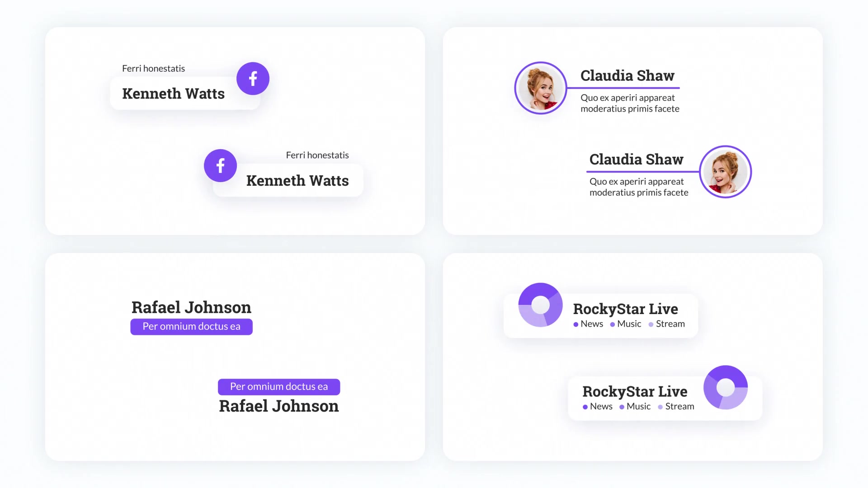Click the top Facebook icon beside Kenneth Watts
Viewport: 868px width, 488px height.
[x=253, y=79]
